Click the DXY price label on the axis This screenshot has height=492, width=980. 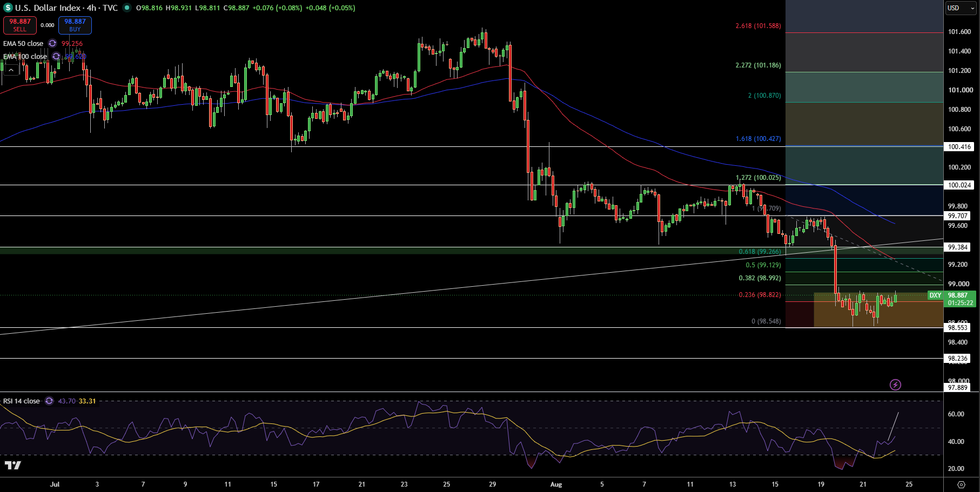[936, 295]
